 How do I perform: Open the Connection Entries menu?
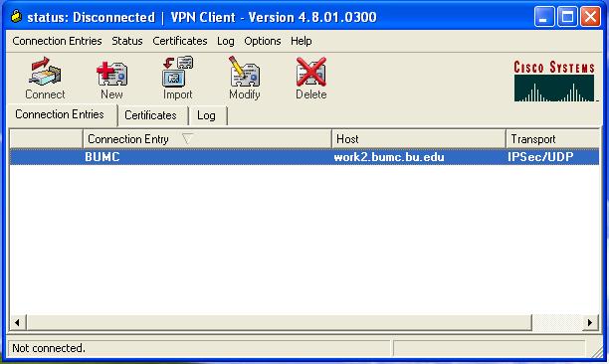point(57,41)
